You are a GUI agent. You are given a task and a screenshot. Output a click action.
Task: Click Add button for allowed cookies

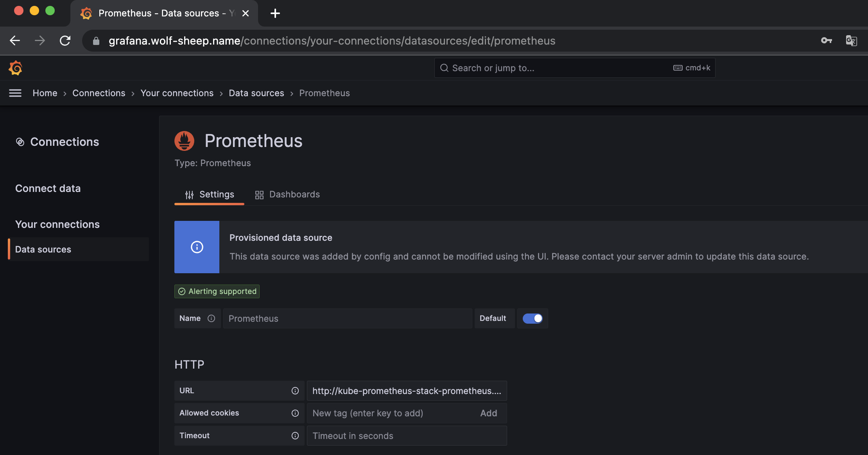[488, 413]
